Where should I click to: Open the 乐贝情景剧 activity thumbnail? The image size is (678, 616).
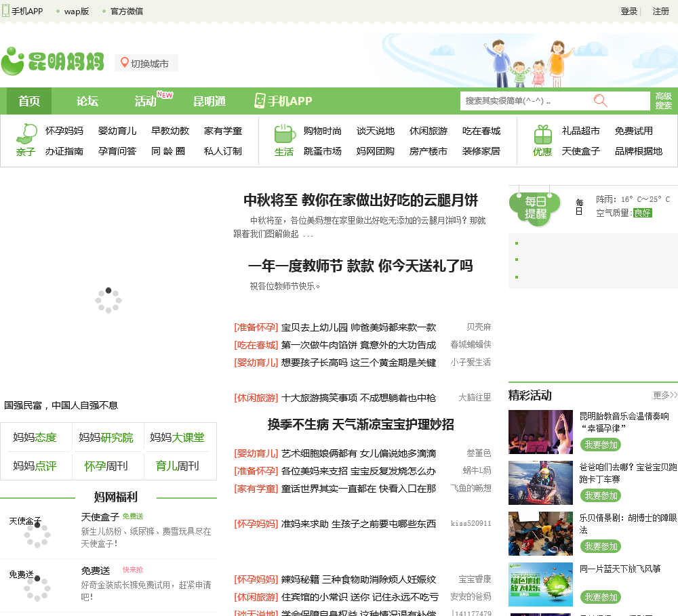[540, 533]
